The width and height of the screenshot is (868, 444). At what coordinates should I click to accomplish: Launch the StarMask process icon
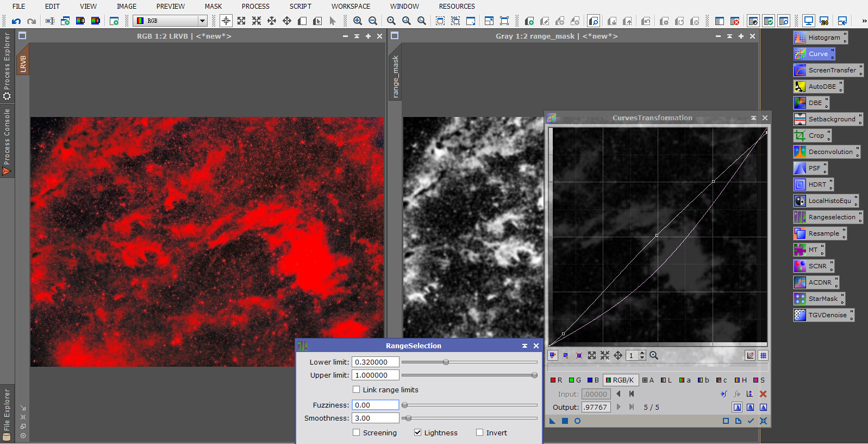point(819,299)
